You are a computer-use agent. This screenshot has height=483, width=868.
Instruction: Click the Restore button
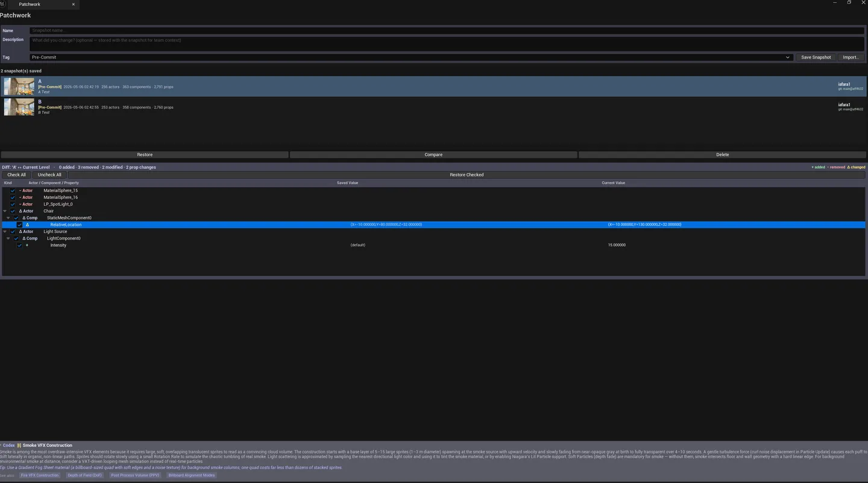(145, 155)
